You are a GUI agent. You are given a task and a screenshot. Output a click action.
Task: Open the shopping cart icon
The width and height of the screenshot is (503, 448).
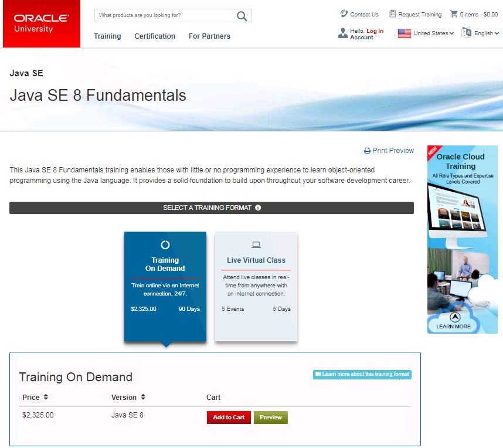(454, 14)
